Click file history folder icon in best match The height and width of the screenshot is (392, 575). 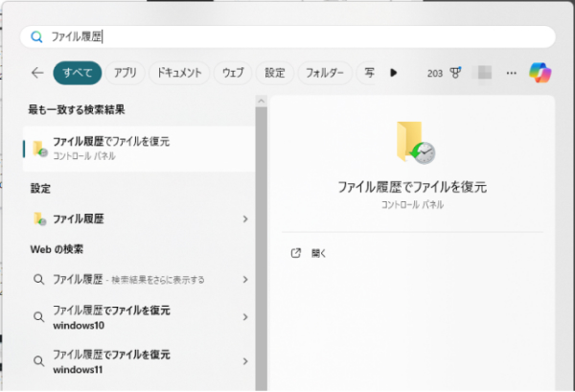click(39, 149)
